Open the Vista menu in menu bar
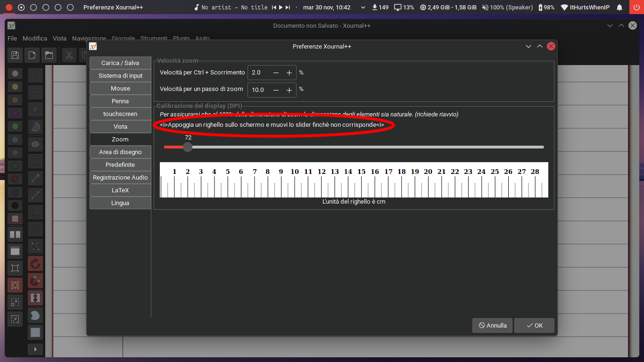Screen dimensions: 644x362 (x=59, y=38)
